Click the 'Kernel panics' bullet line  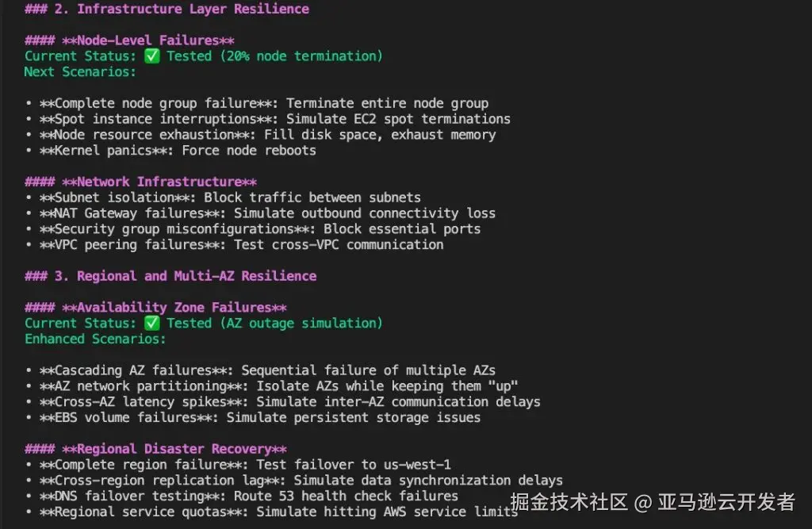click(x=170, y=150)
